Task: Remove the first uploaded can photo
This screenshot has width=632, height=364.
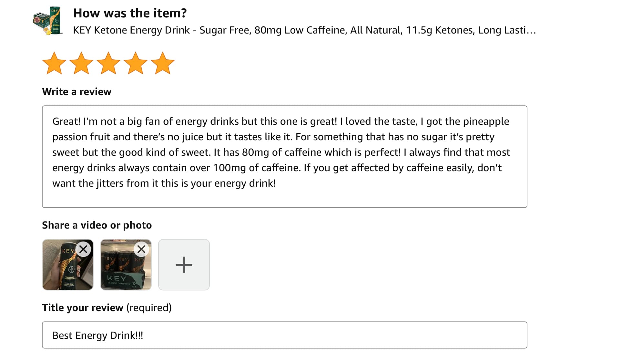Action: (84, 249)
